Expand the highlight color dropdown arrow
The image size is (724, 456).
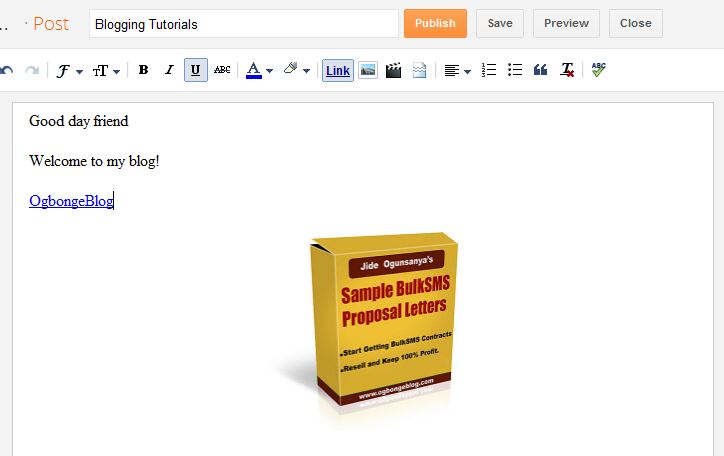306,71
